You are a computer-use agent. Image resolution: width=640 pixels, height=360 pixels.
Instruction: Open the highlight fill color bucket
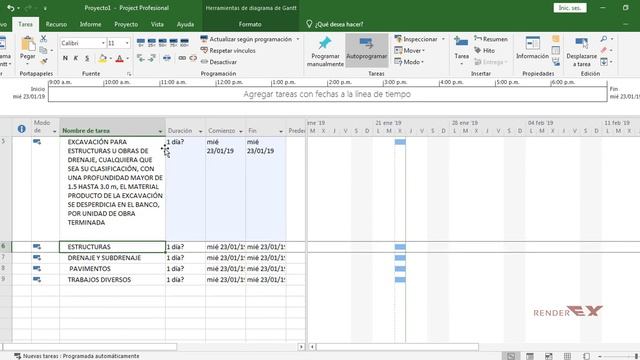(x=102, y=59)
